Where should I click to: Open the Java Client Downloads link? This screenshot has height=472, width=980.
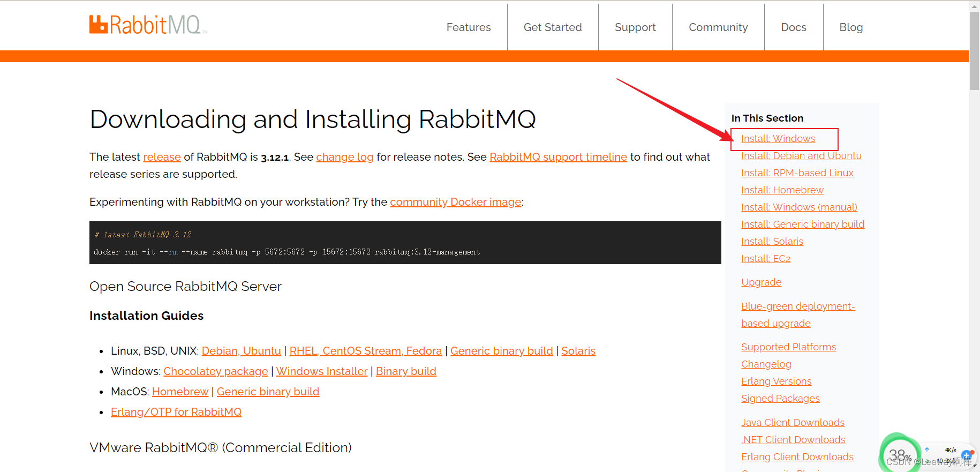tap(793, 423)
